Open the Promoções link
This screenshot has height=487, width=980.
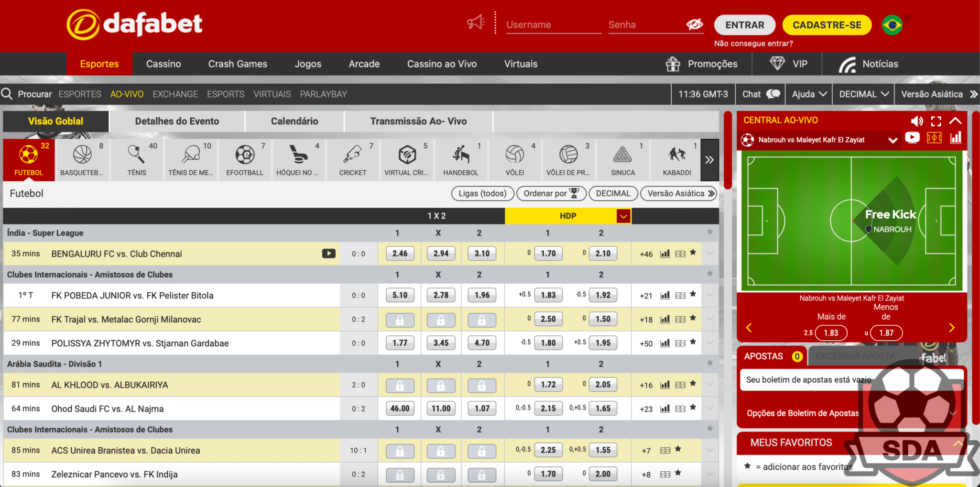[x=702, y=64]
